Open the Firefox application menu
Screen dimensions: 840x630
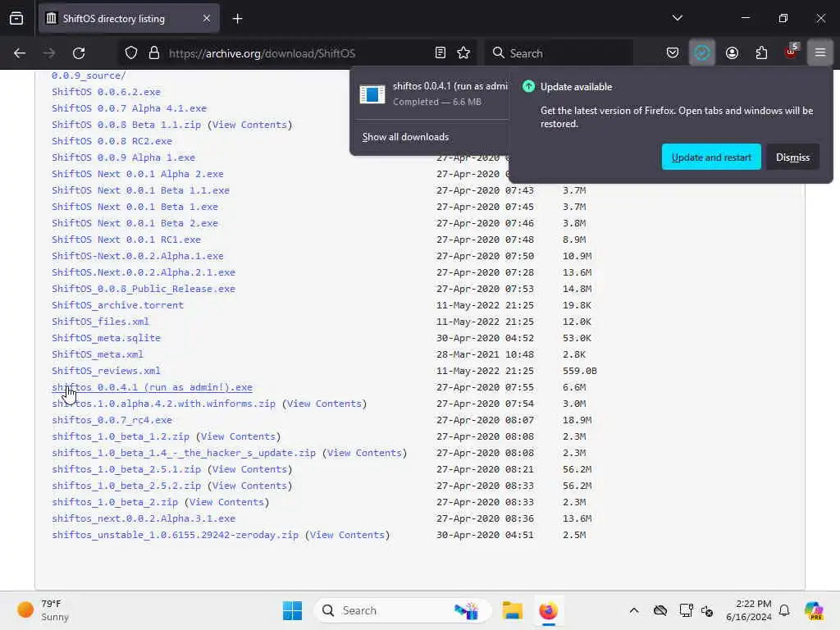coord(820,53)
